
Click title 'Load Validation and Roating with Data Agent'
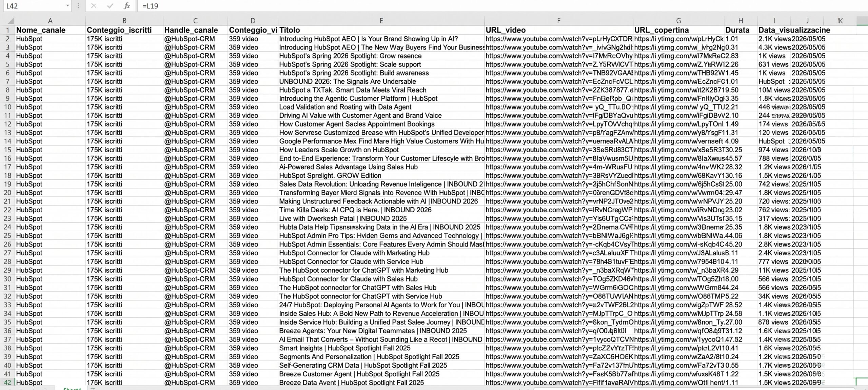pos(345,107)
